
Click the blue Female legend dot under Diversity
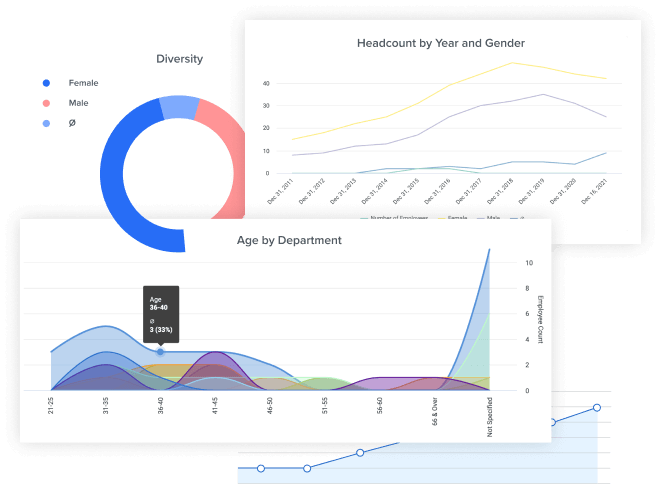point(45,82)
